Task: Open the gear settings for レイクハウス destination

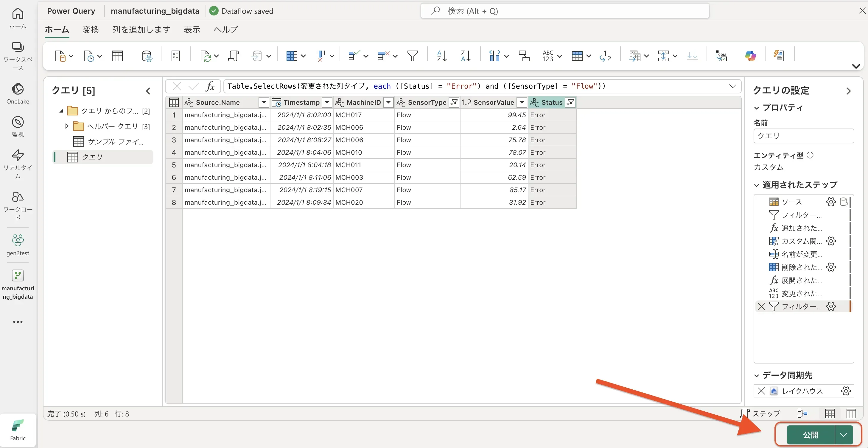Action: tap(845, 391)
